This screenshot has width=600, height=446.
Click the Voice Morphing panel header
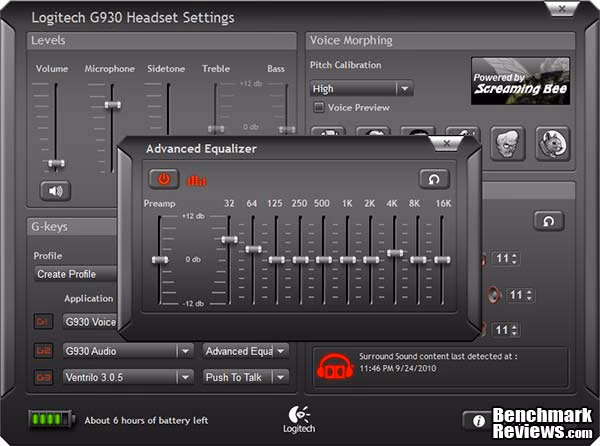(440, 41)
